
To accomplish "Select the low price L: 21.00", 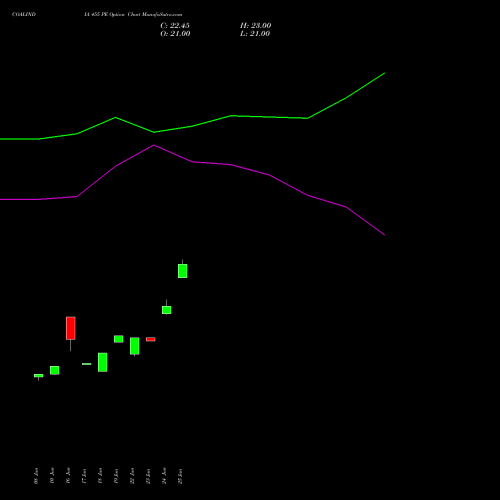I will tap(255, 34).
